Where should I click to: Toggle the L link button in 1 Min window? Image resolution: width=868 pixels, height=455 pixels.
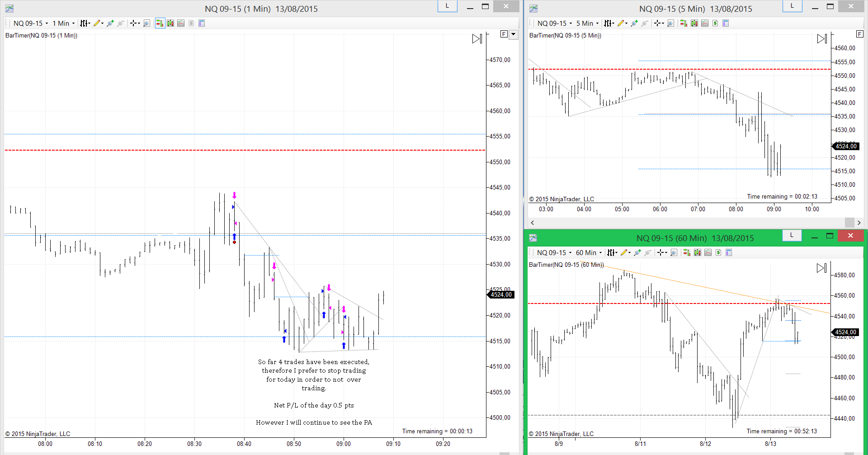point(447,6)
